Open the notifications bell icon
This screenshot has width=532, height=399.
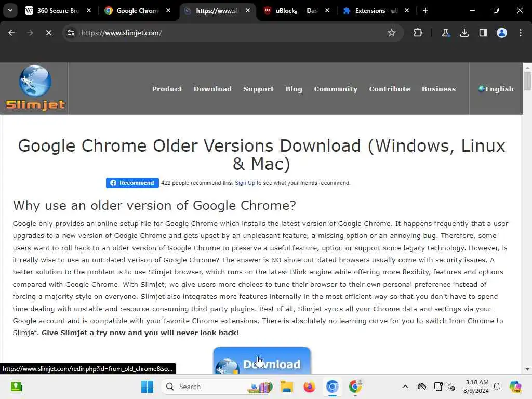497,387
